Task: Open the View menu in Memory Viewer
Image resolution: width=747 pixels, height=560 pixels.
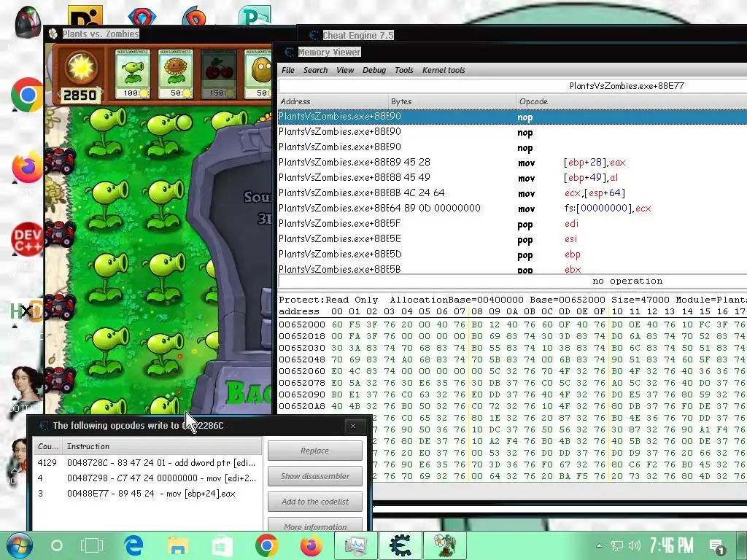Action: tap(345, 70)
